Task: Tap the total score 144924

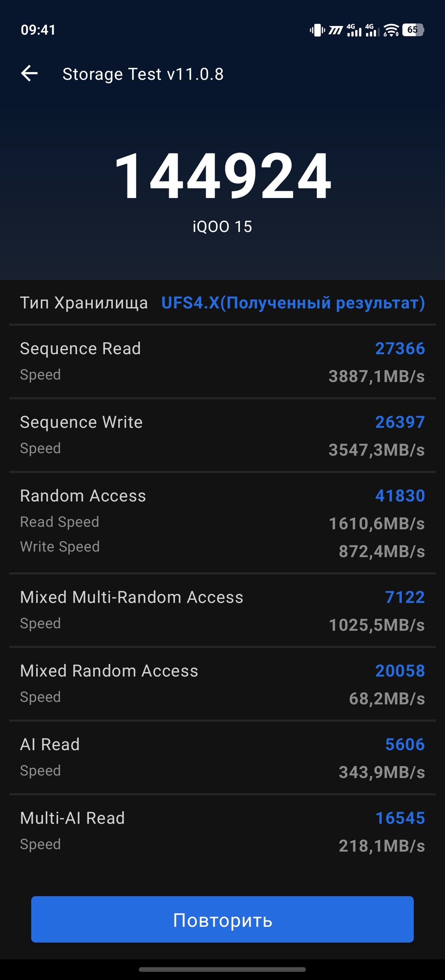Action: tap(222, 176)
